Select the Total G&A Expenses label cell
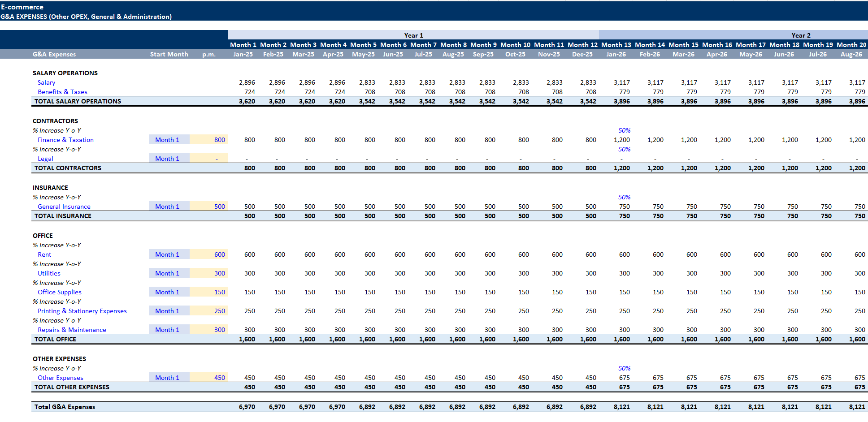The width and height of the screenshot is (868, 422). point(65,407)
